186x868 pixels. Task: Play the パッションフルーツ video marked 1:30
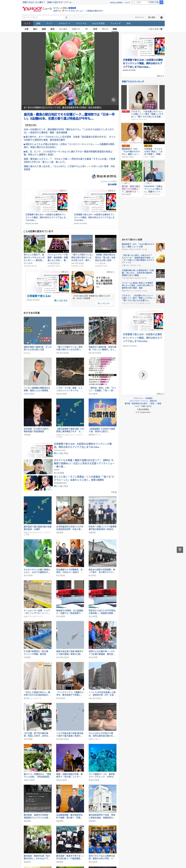(58, 244)
